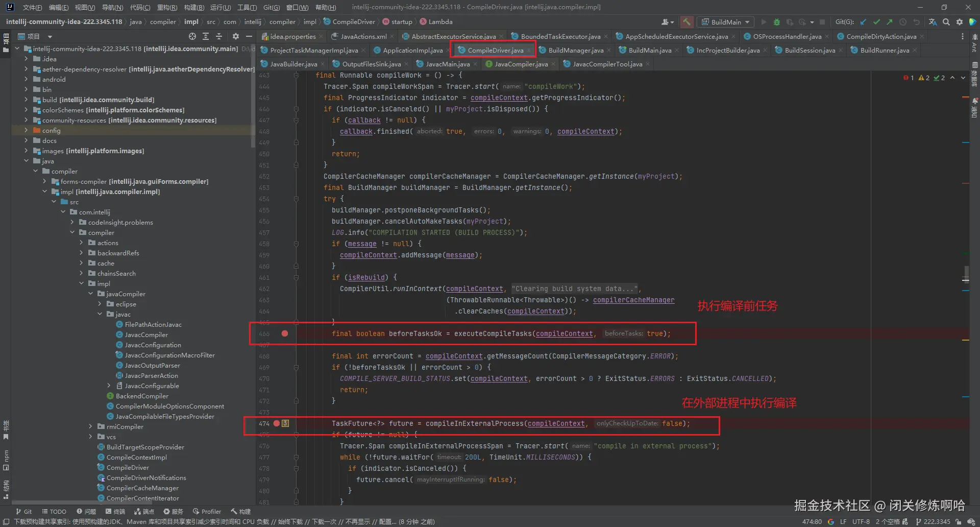The height and width of the screenshot is (527, 980).
Task: Open the BuildMain run configuration dropdown
Action: pyautogui.click(x=725, y=22)
